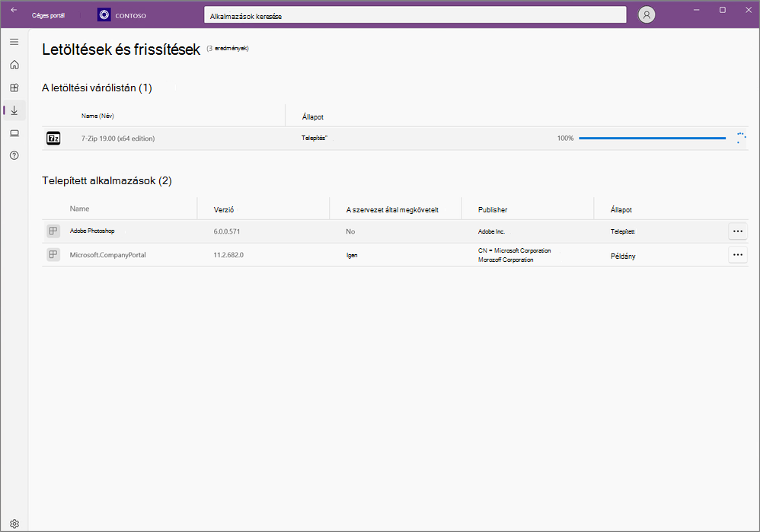Click the Telepített status cell
760x532 pixels.
click(622, 231)
